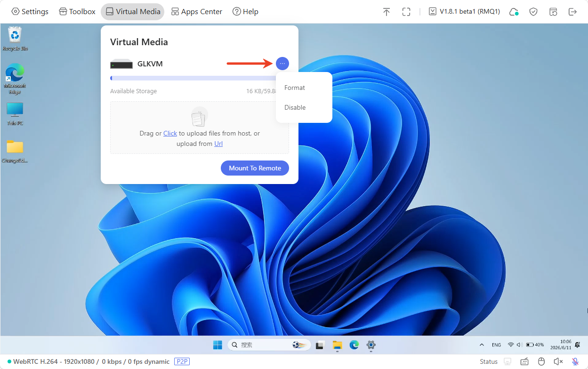Open the Apps Center
The height and width of the screenshot is (369, 588).
point(196,12)
